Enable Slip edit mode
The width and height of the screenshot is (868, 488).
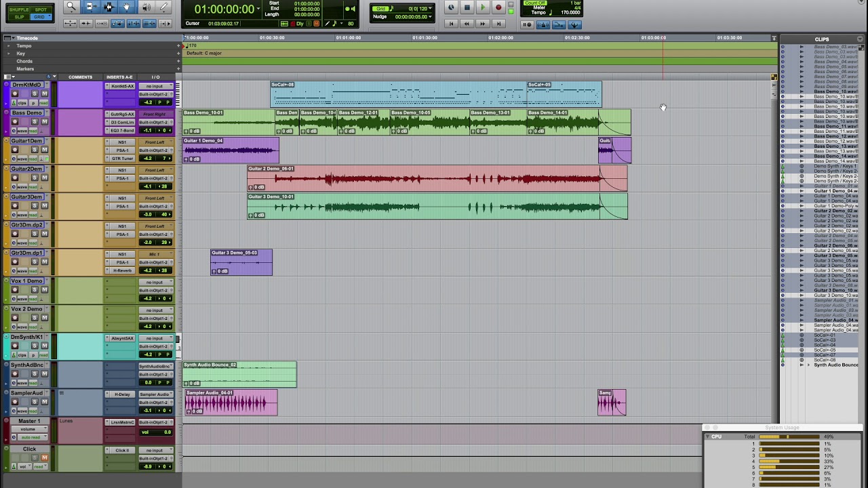(19, 17)
